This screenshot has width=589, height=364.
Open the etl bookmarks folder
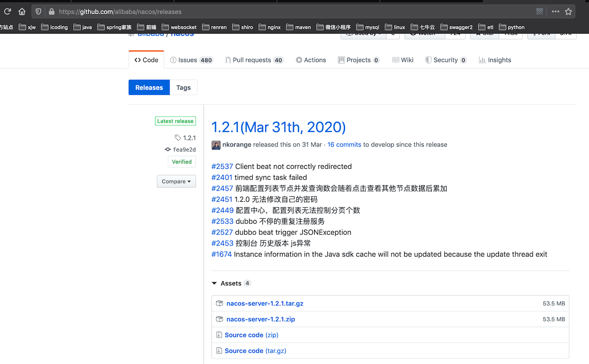click(x=486, y=27)
